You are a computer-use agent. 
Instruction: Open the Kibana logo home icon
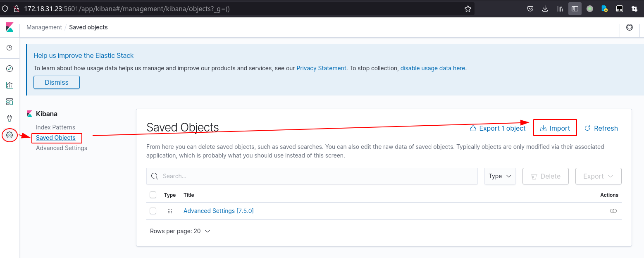pos(10,27)
